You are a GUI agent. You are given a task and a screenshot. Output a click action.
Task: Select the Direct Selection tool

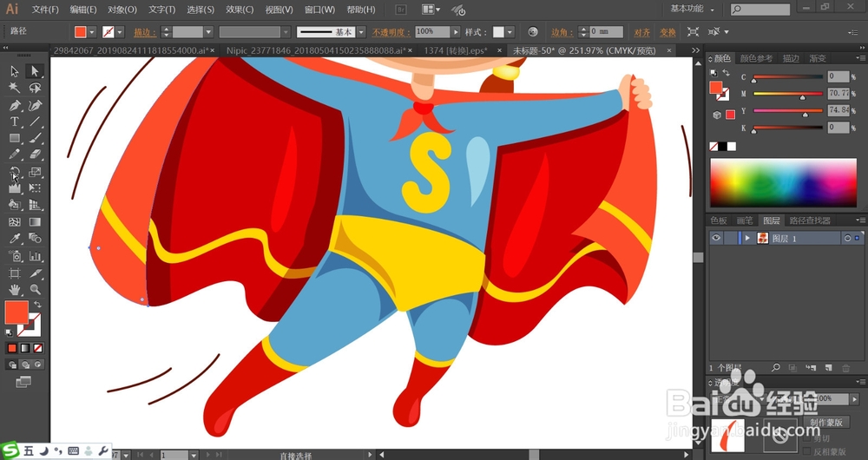(x=35, y=71)
